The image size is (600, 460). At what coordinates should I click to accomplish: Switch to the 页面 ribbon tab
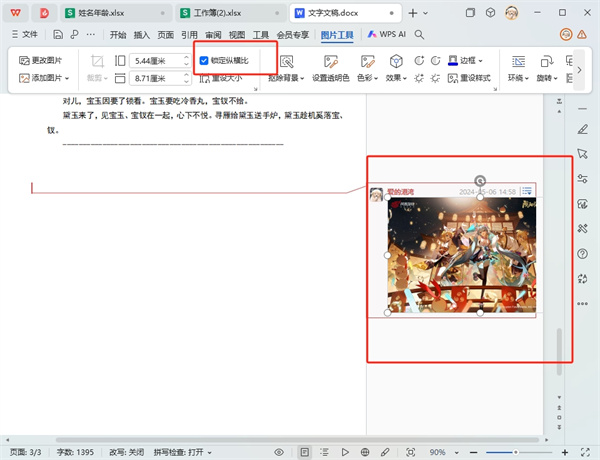point(166,35)
